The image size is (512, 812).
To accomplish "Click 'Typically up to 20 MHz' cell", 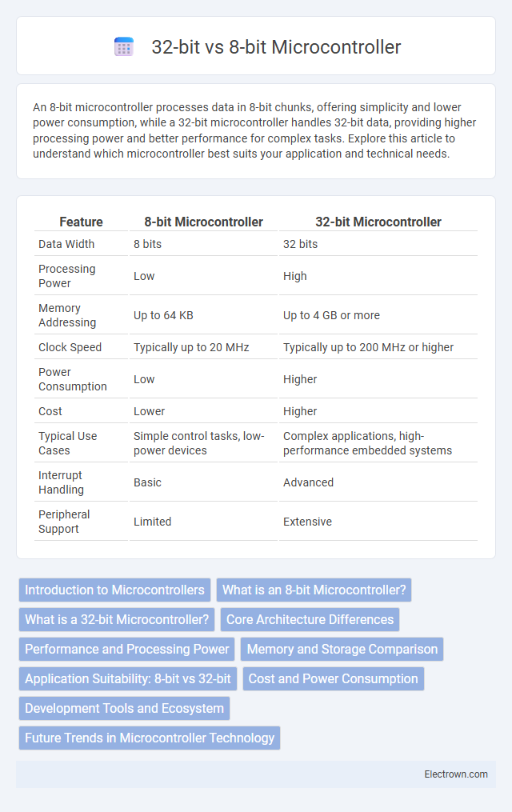I will pos(191,347).
